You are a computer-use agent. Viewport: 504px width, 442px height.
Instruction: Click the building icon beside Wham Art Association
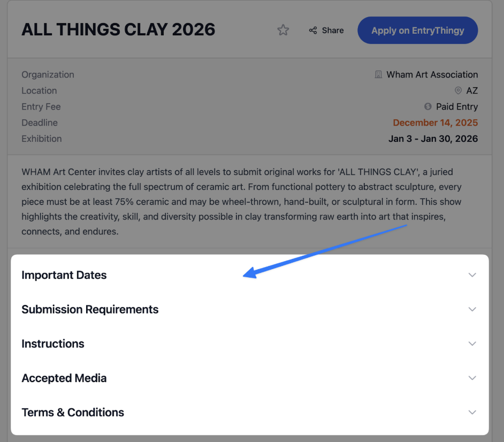(x=379, y=74)
